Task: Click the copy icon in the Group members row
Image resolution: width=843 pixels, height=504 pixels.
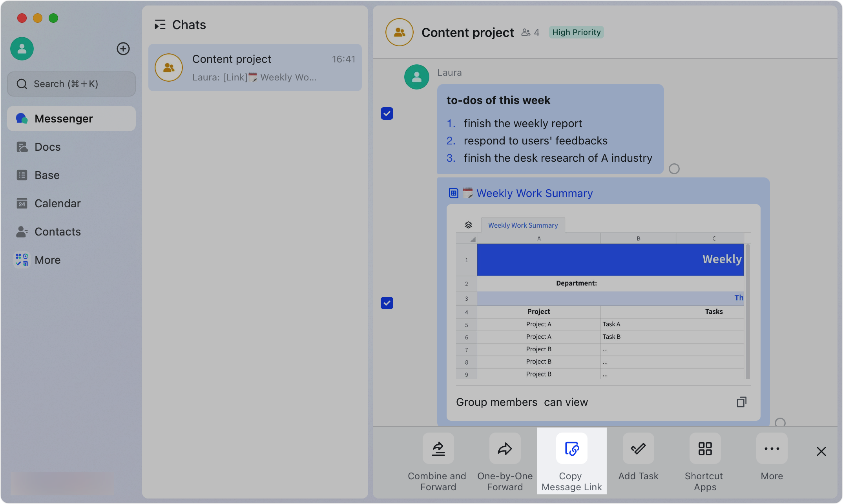Action: [741, 402]
